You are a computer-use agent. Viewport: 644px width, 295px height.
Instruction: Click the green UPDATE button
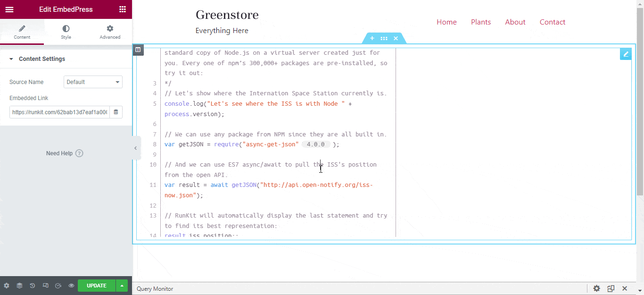[x=97, y=286]
